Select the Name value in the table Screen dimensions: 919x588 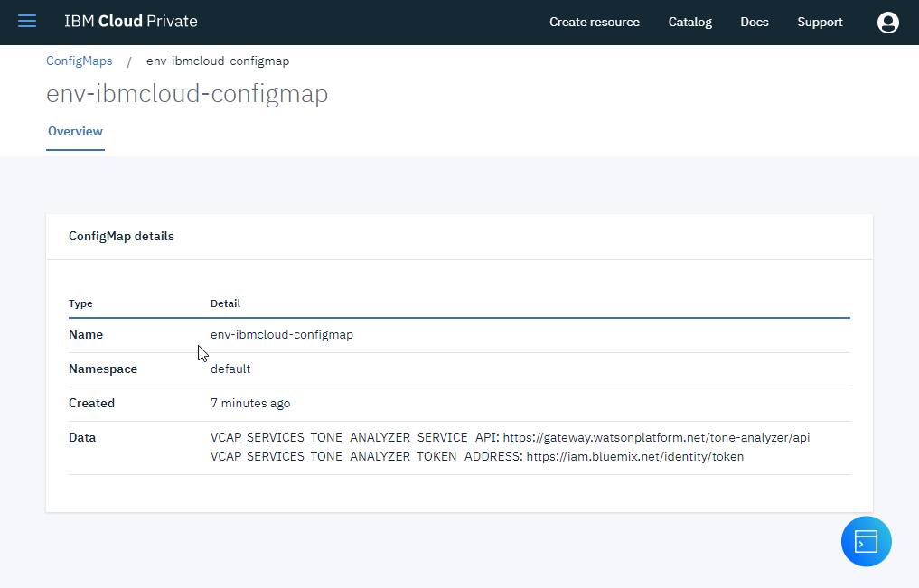281,334
